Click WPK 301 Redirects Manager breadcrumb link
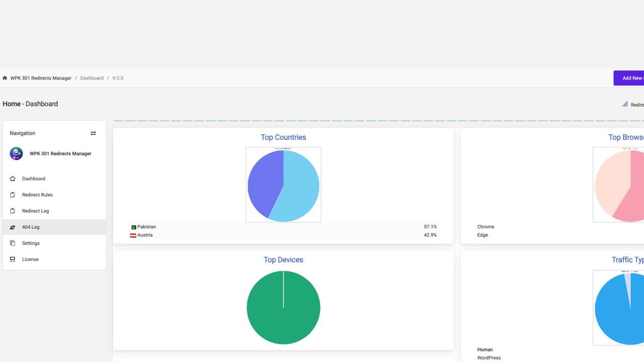 pos(41,78)
